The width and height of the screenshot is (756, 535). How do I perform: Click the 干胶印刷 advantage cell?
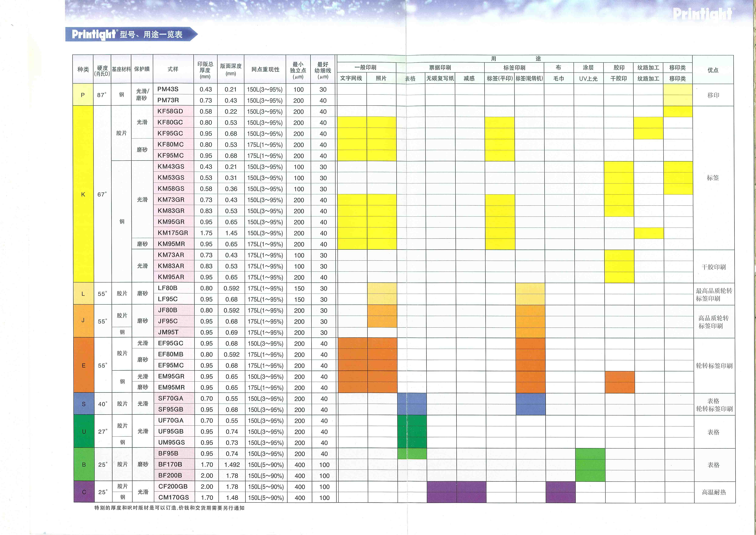714,267
